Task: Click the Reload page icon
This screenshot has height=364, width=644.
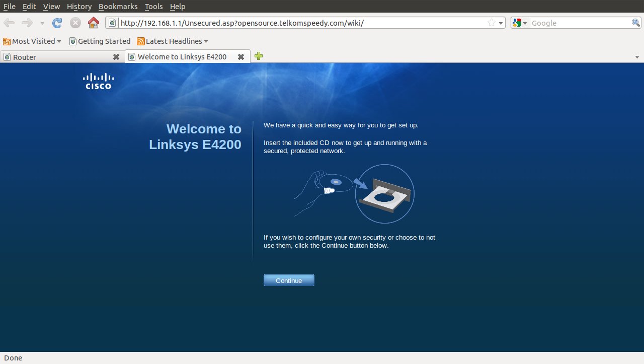Action: tap(57, 23)
